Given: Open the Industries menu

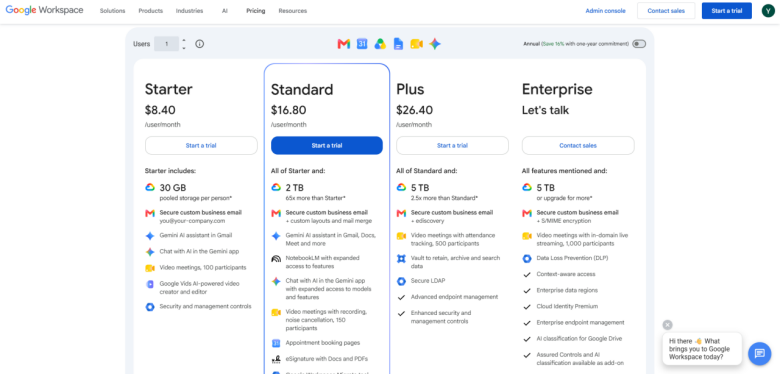Looking at the screenshot, I should [x=190, y=11].
